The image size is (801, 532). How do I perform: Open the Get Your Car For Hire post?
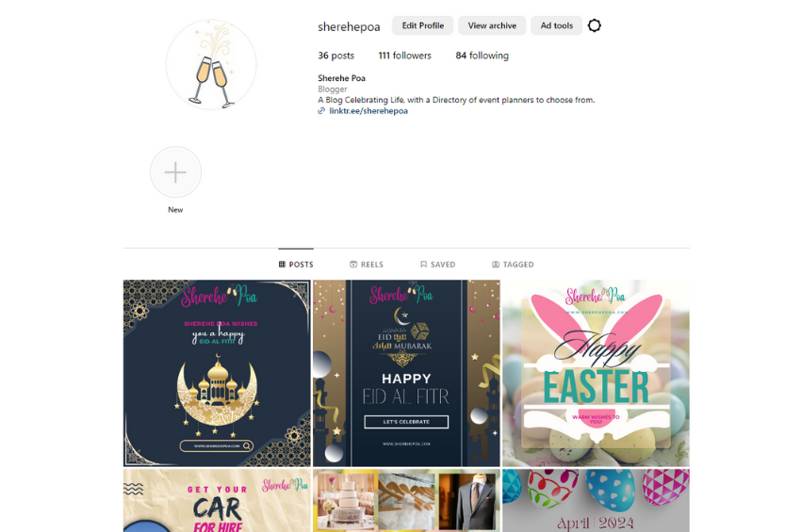(217, 500)
